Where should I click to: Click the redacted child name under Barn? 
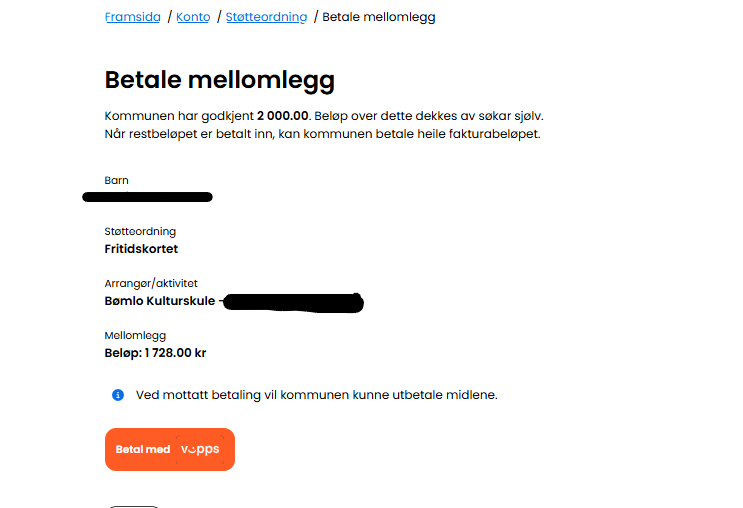[x=148, y=197]
